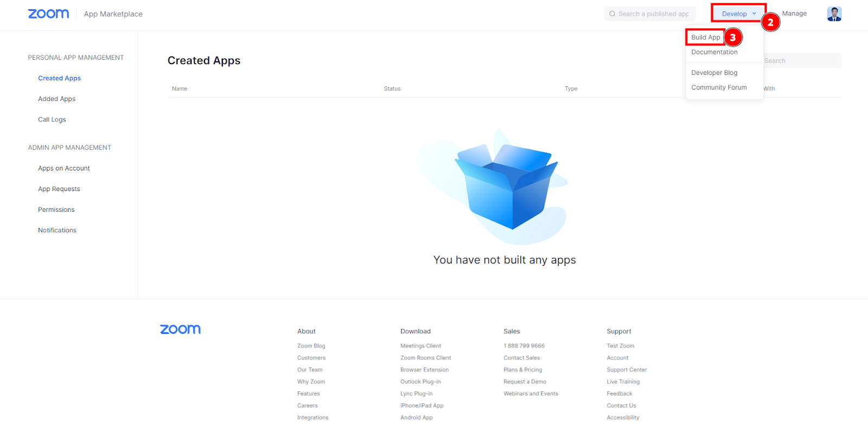Focus the Search a published app field
Screen dimensions: 868x424
649,14
